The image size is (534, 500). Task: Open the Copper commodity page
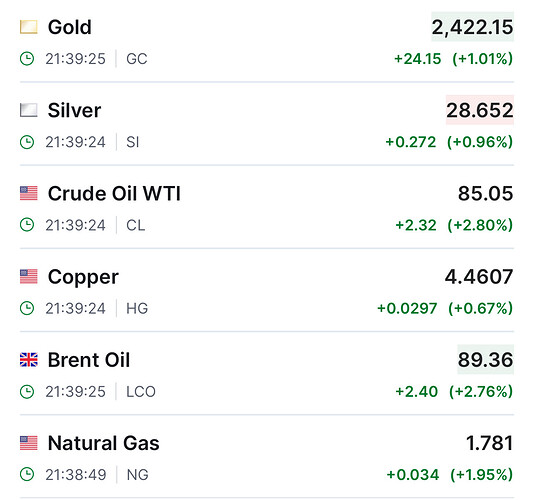[83, 277]
